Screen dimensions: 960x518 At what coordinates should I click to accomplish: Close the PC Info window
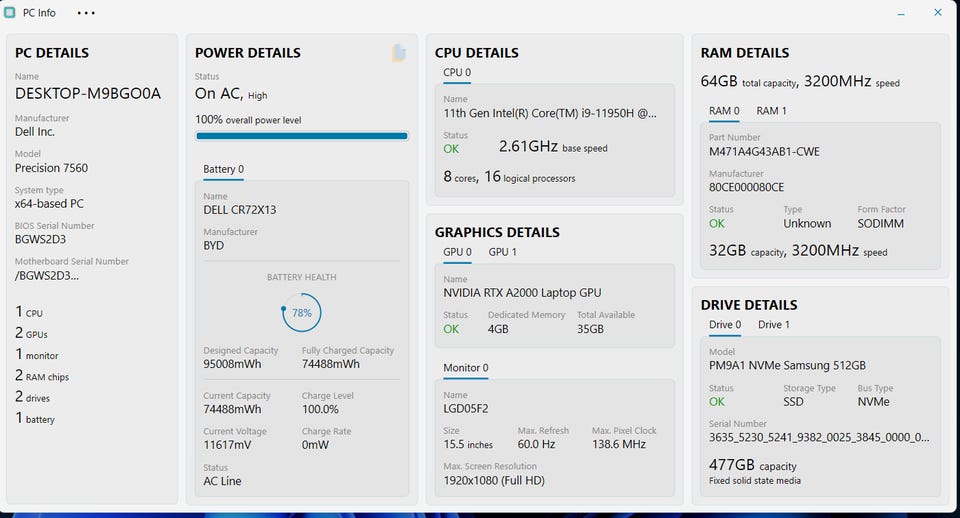[x=938, y=13]
